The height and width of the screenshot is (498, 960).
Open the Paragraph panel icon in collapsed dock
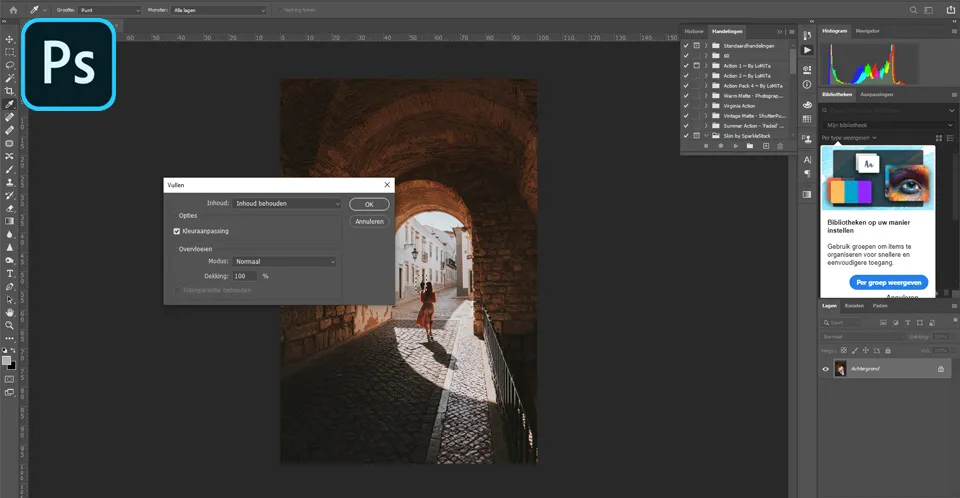point(807,174)
